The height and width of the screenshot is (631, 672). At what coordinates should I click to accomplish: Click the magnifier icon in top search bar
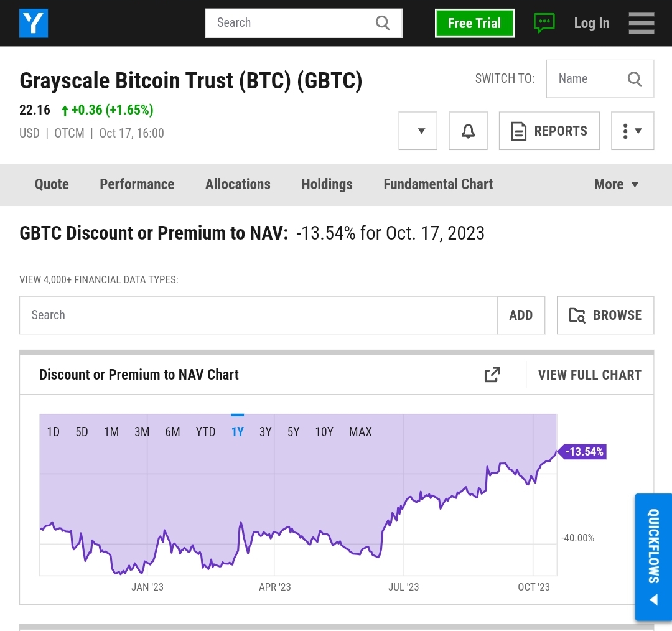click(382, 23)
